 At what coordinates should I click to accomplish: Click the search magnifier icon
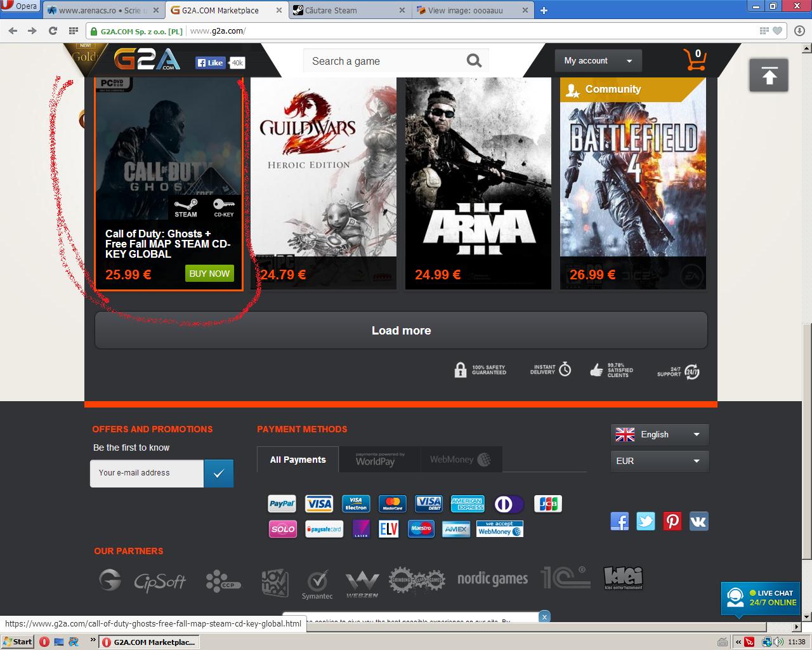[x=474, y=61]
